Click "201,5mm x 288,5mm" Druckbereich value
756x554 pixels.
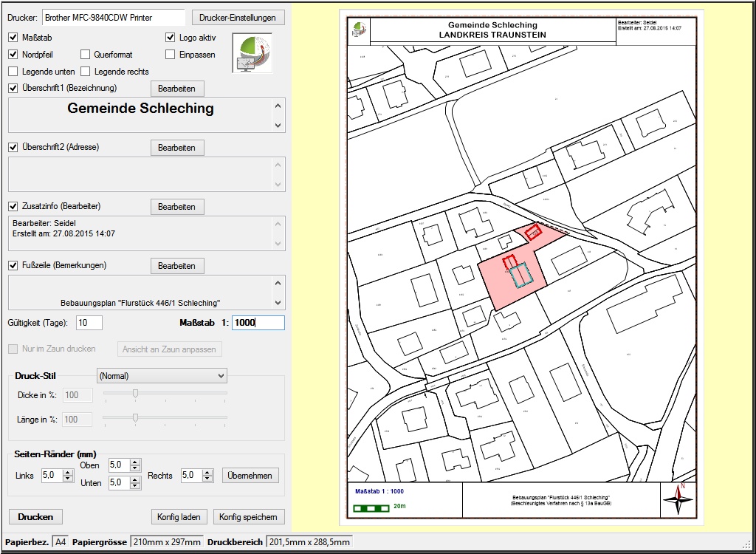point(309,542)
